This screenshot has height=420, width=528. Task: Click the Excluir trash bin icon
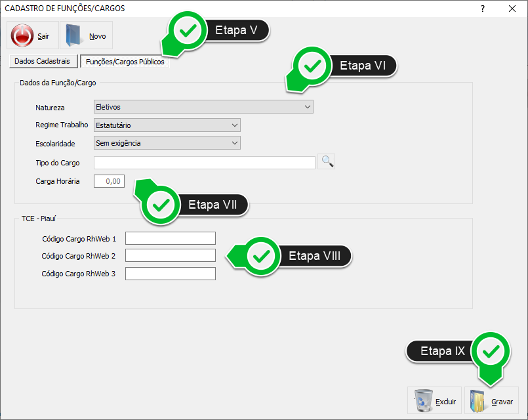point(424,400)
